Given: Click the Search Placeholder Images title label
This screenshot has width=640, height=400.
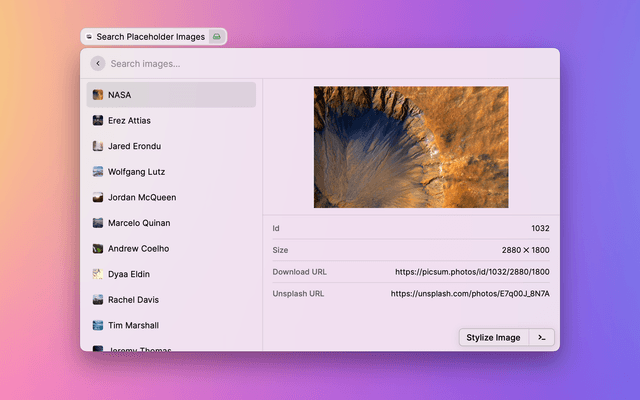Looking at the screenshot, I should (x=150, y=37).
